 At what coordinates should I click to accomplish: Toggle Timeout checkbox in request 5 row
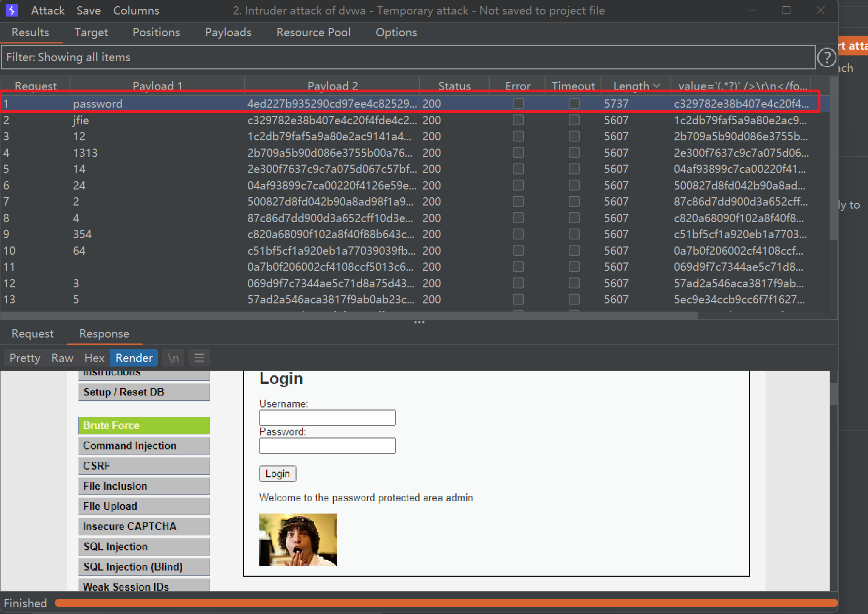pos(574,169)
